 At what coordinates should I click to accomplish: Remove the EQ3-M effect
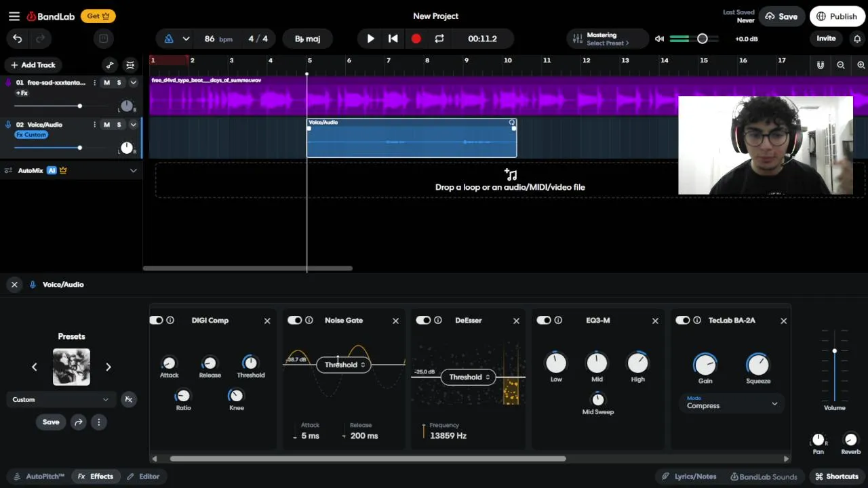[655, 321]
